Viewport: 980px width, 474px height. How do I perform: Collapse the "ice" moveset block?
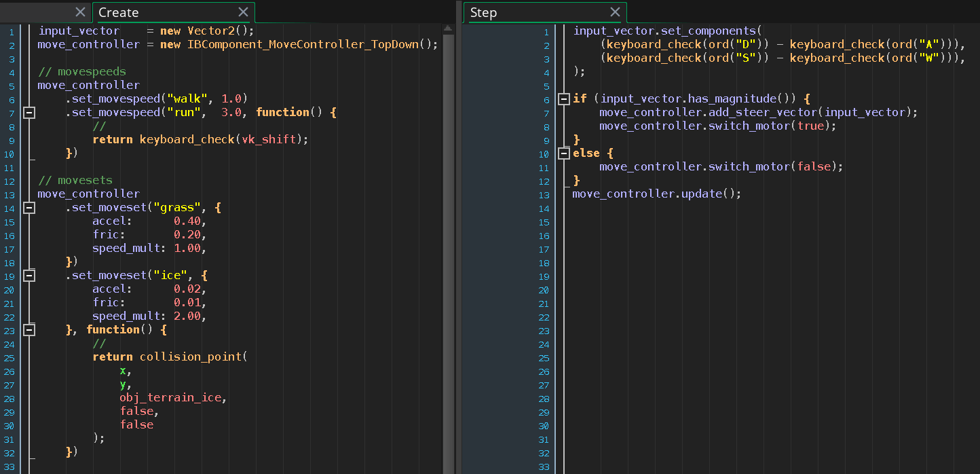pos(29,275)
